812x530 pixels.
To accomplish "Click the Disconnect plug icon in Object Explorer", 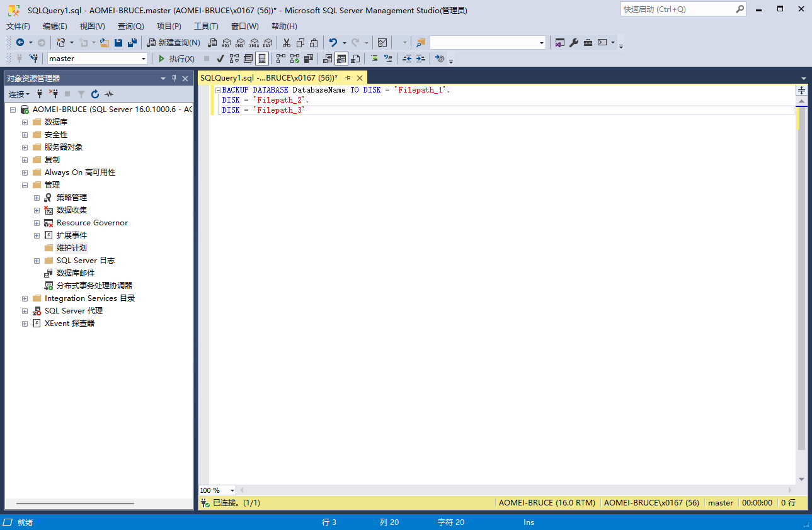I will (x=54, y=94).
